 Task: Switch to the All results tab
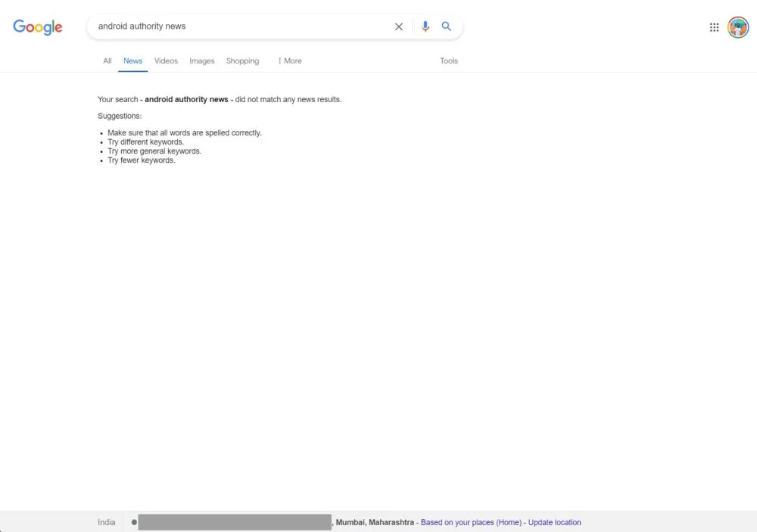point(107,61)
